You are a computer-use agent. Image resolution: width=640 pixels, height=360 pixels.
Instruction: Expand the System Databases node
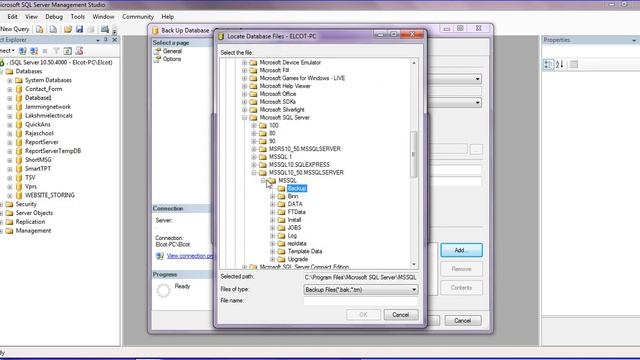pos(10,80)
